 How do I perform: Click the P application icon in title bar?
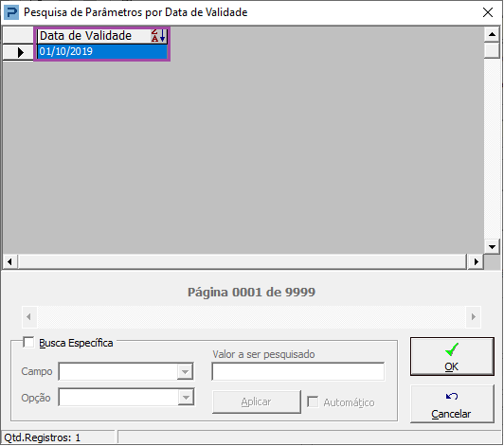click(x=11, y=12)
